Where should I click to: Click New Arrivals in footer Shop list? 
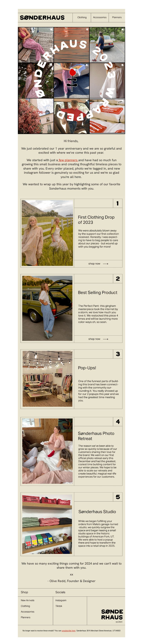point(28,600)
